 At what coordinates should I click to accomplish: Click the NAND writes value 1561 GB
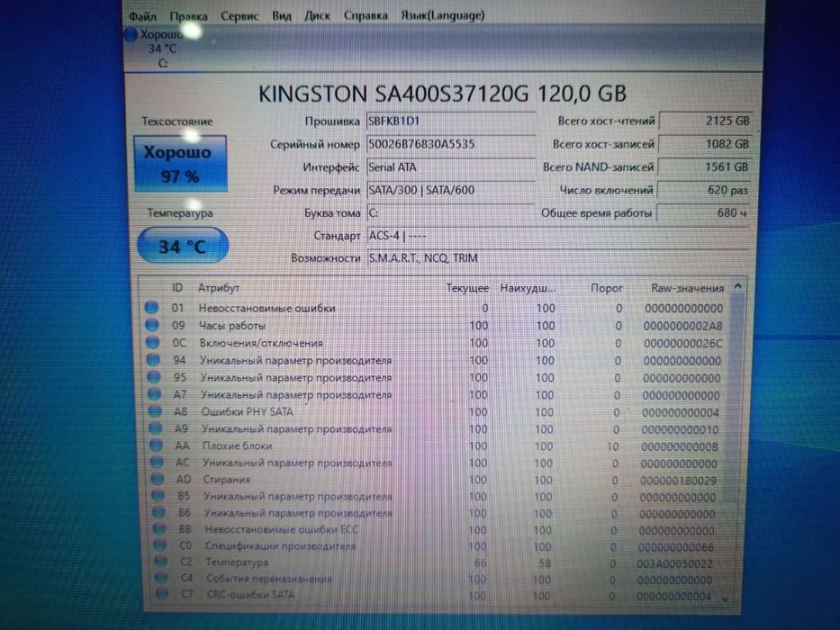(x=704, y=167)
